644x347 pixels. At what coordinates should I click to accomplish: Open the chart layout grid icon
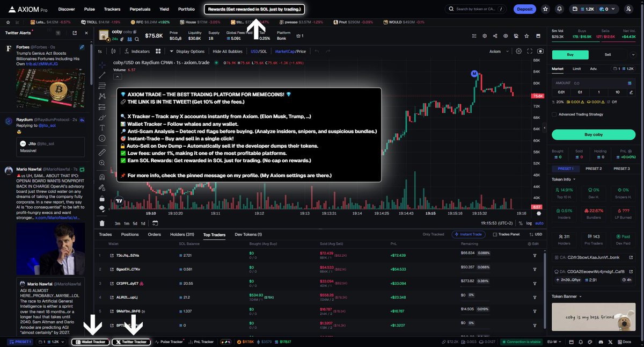[158, 51]
